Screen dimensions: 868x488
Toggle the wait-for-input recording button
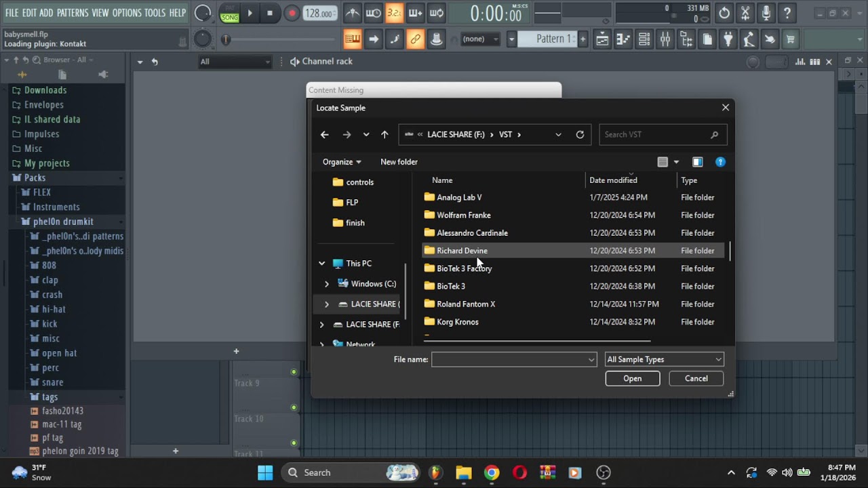click(x=373, y=13)
